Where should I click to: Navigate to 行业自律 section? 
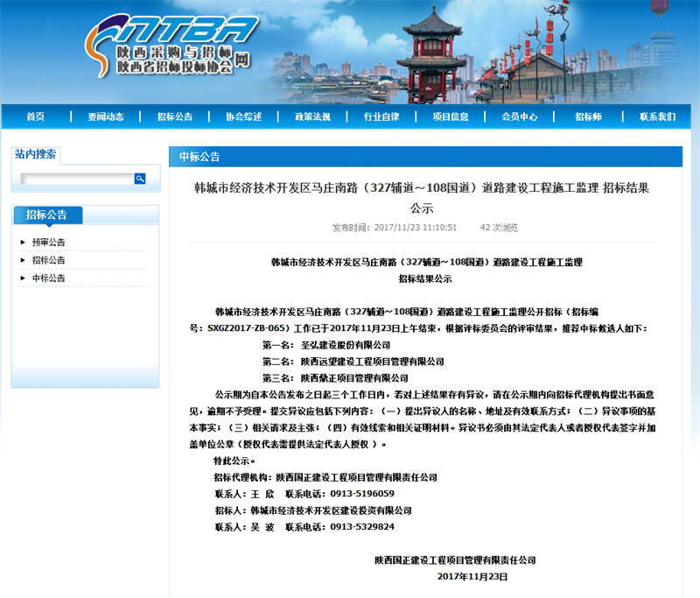[x=381, y=117]
